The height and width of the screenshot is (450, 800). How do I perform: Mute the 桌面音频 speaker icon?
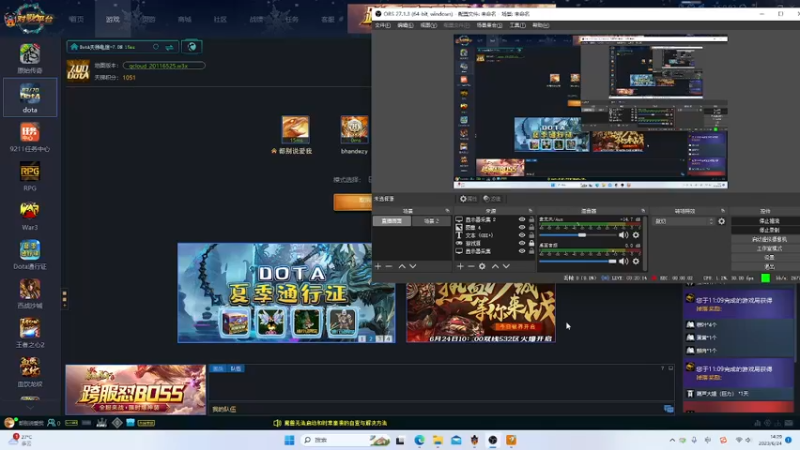(623, 261)
